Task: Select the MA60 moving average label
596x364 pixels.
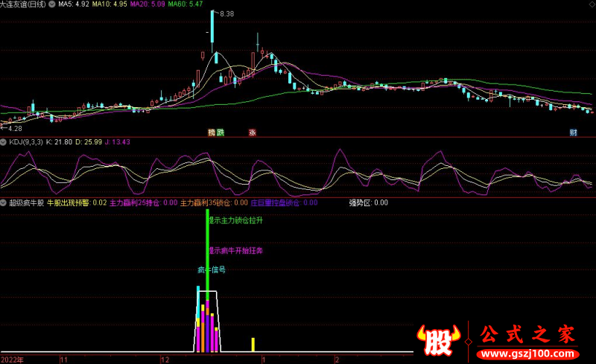Action: 185,4
